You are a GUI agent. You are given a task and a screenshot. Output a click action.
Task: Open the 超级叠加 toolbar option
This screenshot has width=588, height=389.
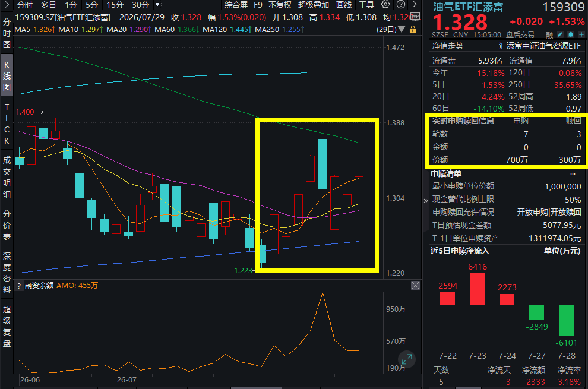point(313,5)
